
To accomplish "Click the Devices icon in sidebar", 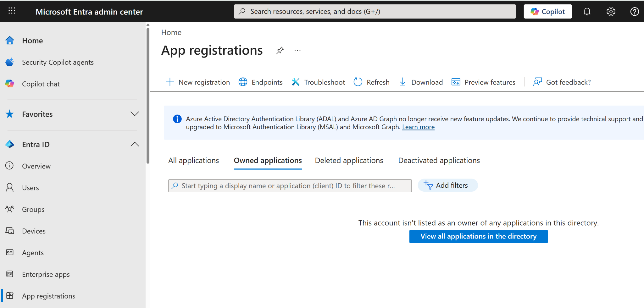I will (x=10, y=231).
